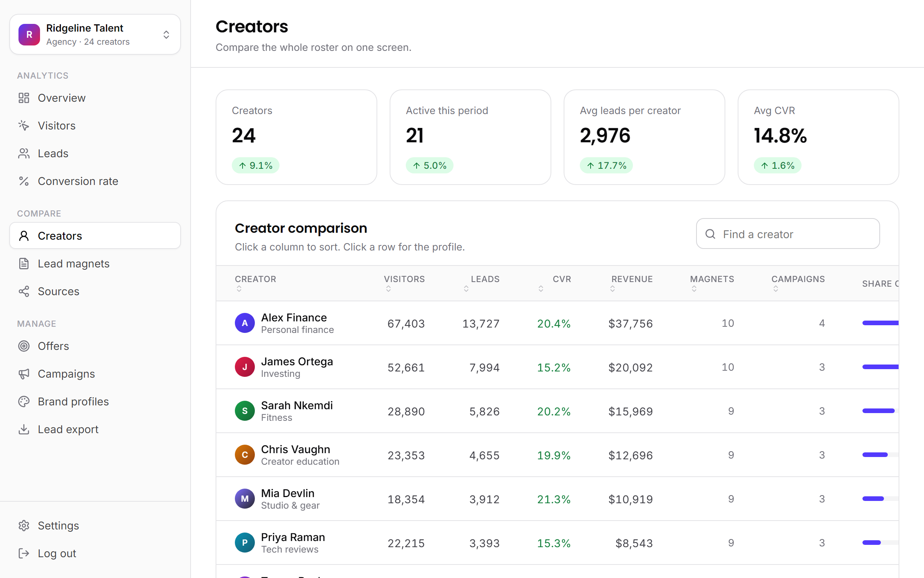Sort by the Visitors column

coord(404,283)
